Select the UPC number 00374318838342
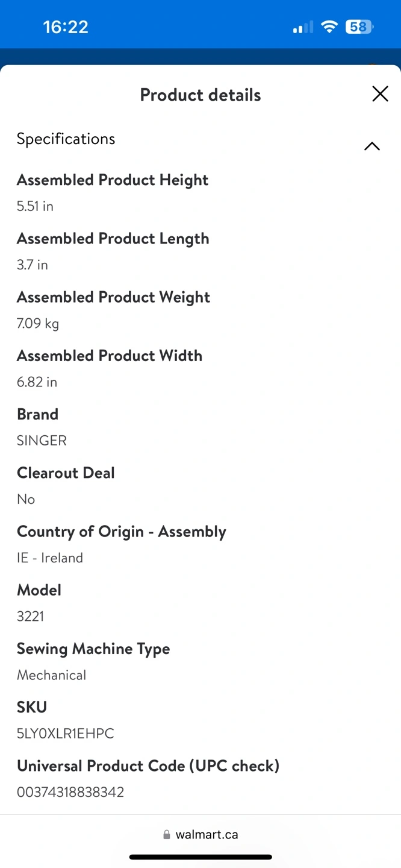 70,792
